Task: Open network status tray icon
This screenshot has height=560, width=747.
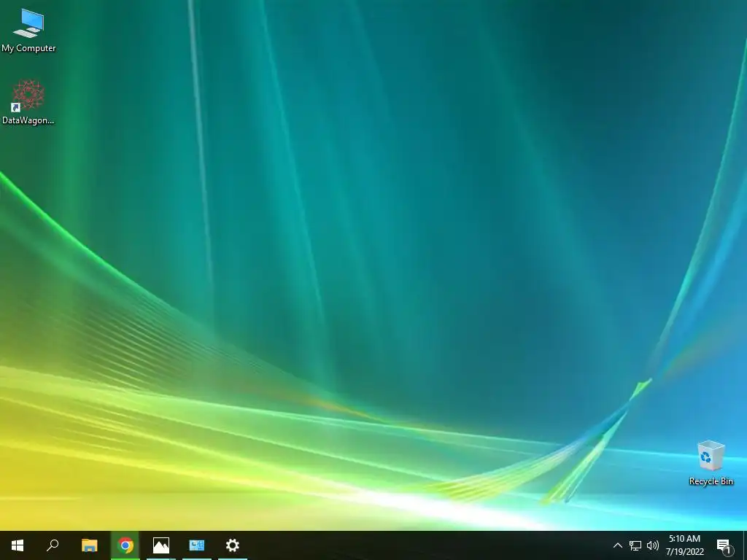Action: (x=635, y=545)
